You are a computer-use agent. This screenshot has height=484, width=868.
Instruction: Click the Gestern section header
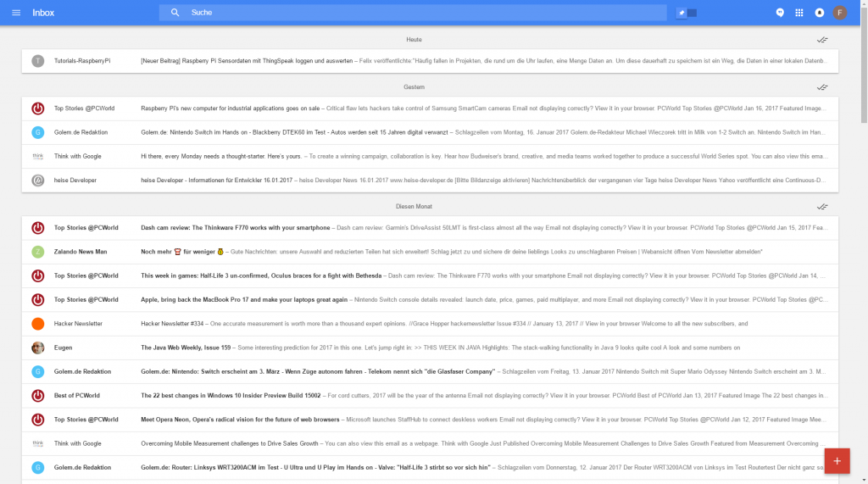pos(414,87)
